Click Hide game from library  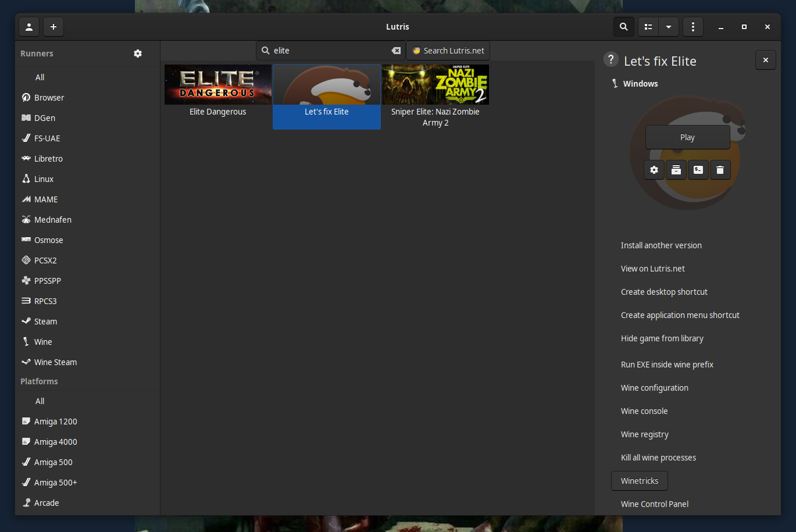pyautogui.click(x=662, y=338)
